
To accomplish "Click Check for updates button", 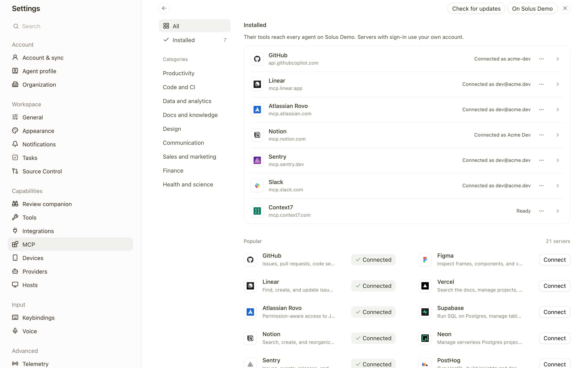I will (x=476, y=9).
